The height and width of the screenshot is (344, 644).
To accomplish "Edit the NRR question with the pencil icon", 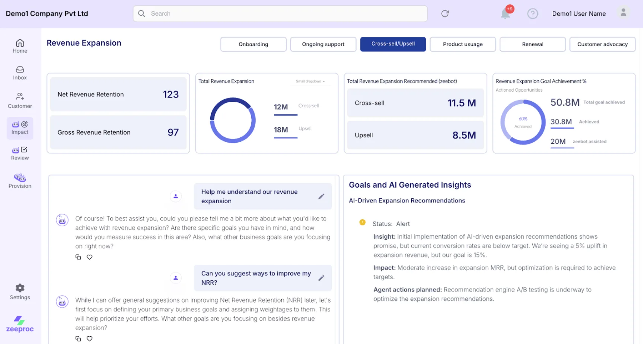I will 321,278.
